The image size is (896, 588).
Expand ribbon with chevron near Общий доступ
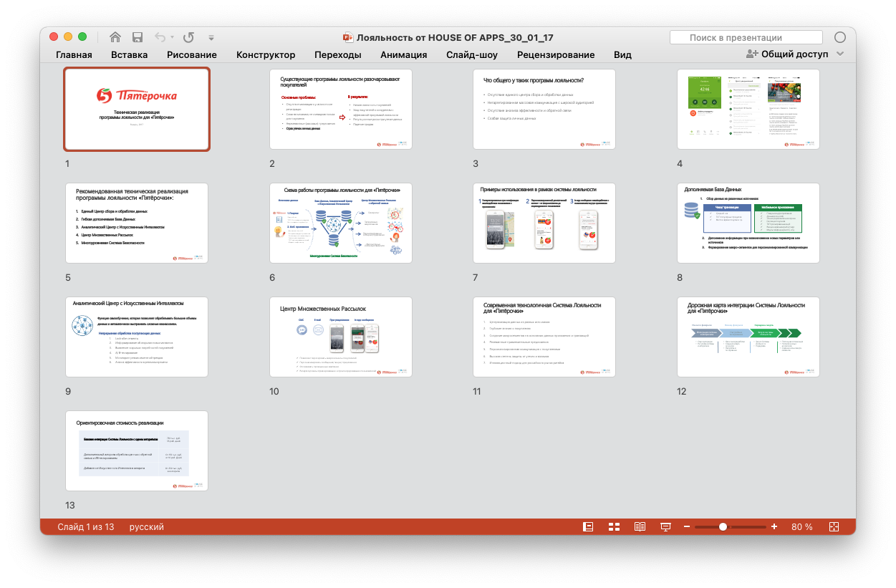click(x=840, y=54)
